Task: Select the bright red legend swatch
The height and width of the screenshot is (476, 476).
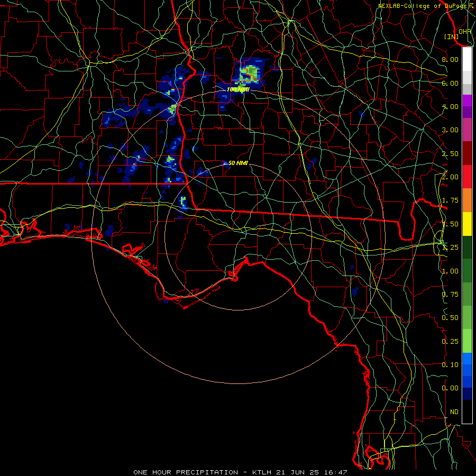Action: point(467,177)
